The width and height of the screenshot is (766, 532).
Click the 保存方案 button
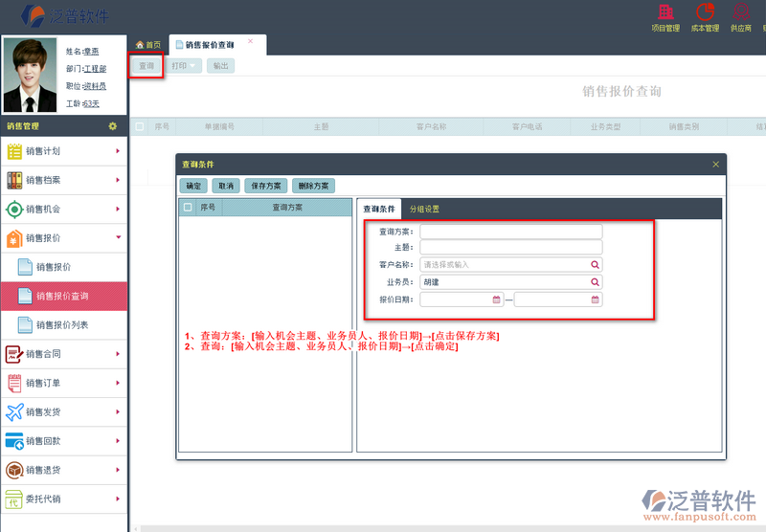(x=266, y=186)
